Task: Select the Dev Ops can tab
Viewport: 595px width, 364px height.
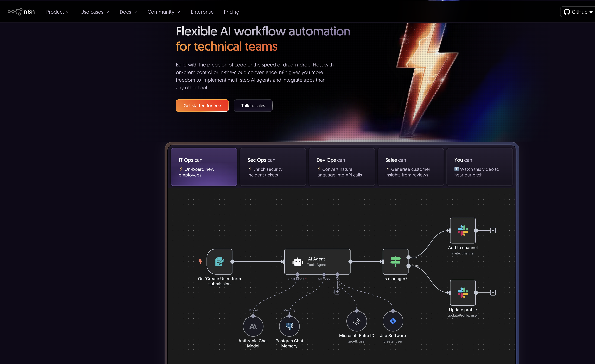Action: [x=342, y=167]
